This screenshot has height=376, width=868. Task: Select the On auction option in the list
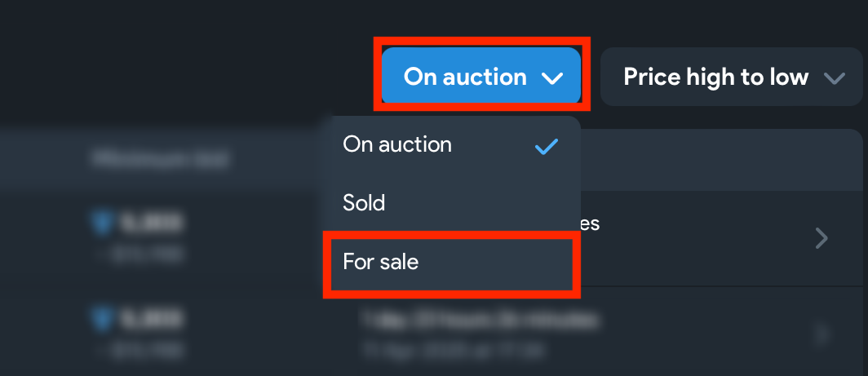452,145
